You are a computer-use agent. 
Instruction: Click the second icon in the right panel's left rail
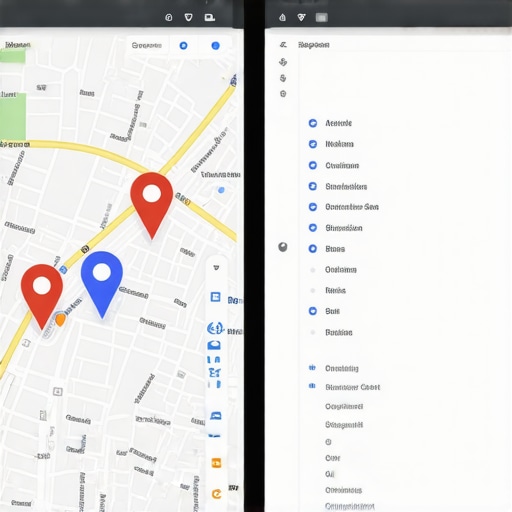(283, 62)
